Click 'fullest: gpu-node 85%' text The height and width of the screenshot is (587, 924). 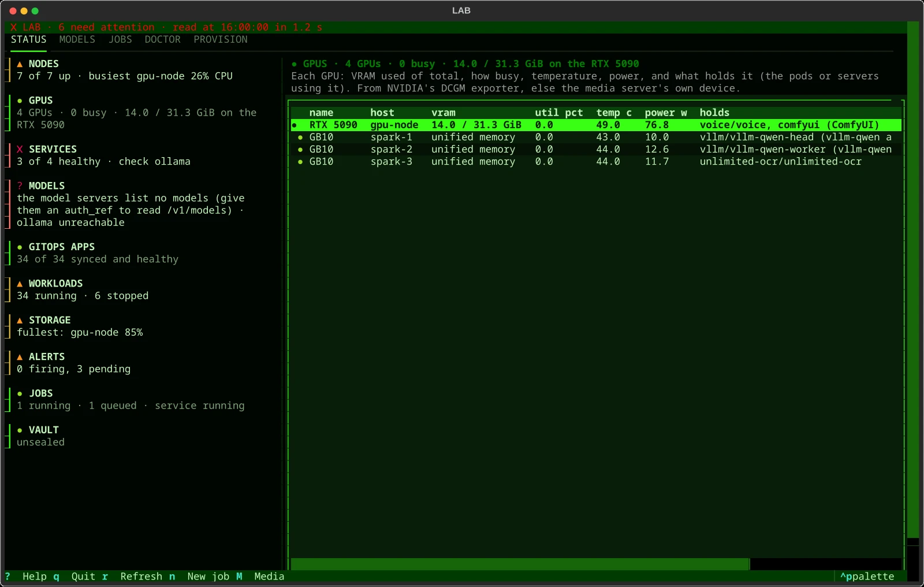[x=80, y=333]
